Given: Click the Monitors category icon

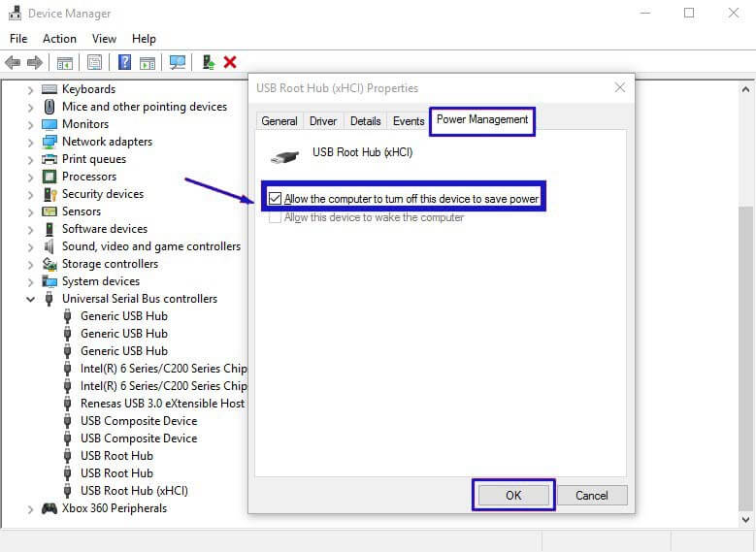Looking at the screenshot, I should click(x=49, y=124).
